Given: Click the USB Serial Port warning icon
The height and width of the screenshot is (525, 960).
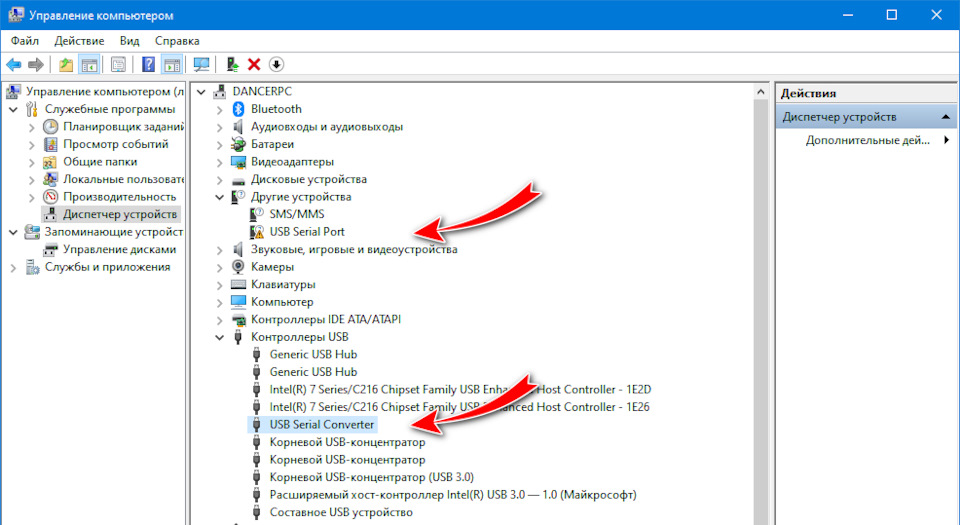Looking at the screenshot, I should [257, 232].
